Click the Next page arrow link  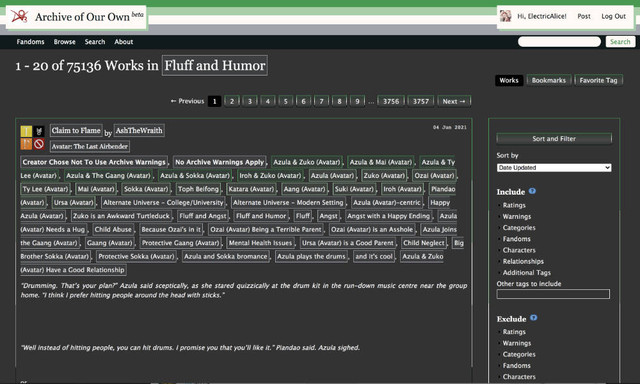[454, 101]
